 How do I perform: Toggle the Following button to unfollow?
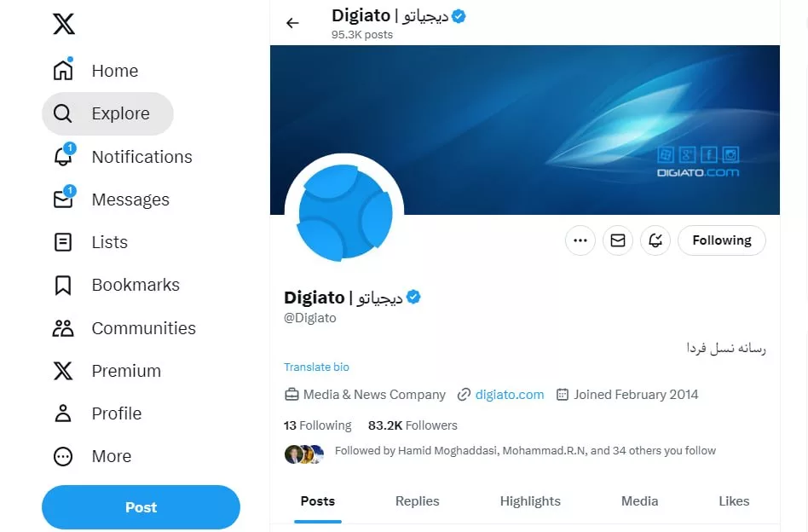[x=721, y=240]
